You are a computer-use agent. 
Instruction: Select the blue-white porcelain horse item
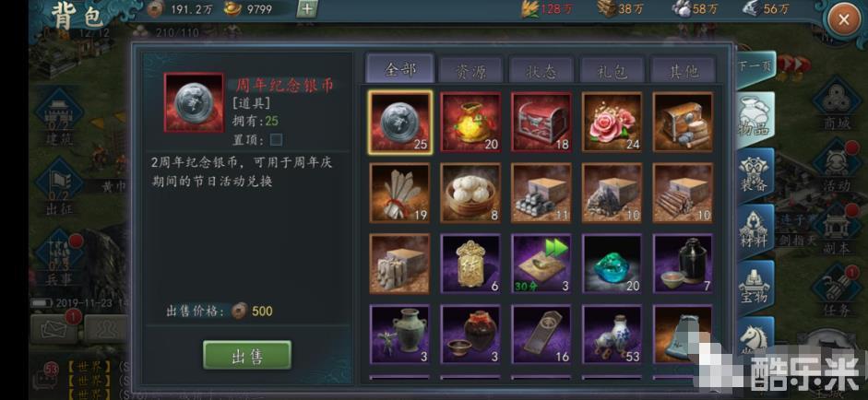(612, 335)
